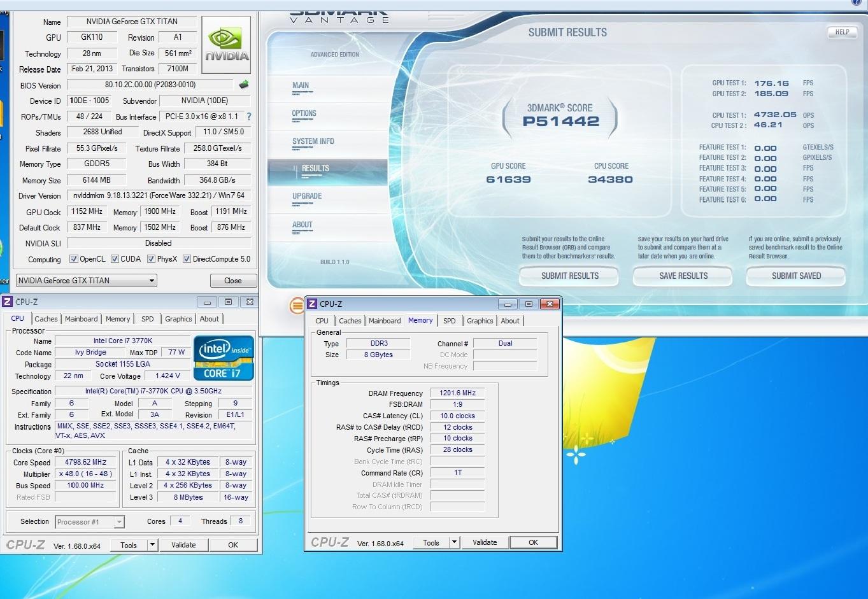The image size is (868, 599).
Task: Click the Close button in GPU-Z
Action: (233, 281)
